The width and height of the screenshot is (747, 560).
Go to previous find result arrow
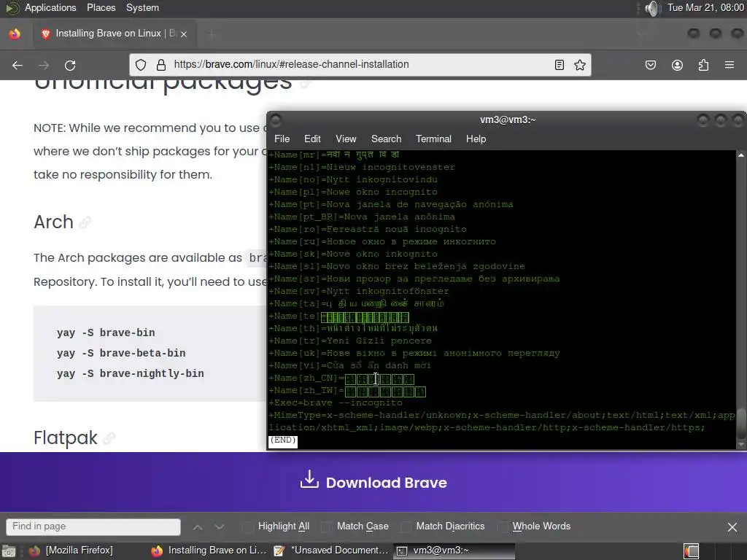(198, 526)
